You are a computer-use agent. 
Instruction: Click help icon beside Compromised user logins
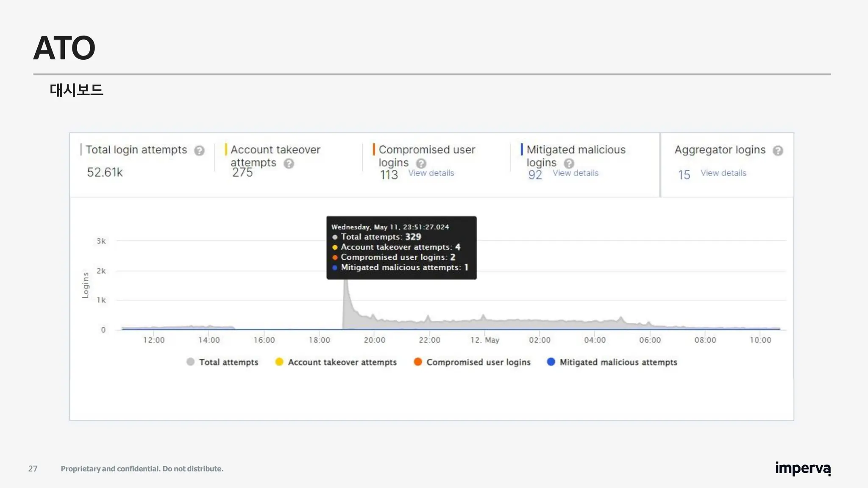421,164
